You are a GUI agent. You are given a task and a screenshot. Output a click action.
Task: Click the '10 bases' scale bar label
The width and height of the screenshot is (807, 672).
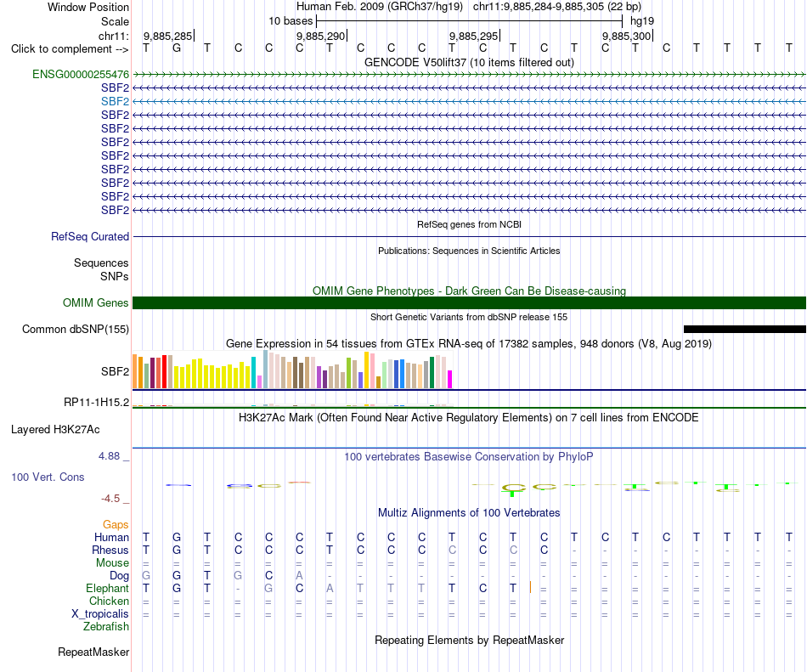[291, 21]
